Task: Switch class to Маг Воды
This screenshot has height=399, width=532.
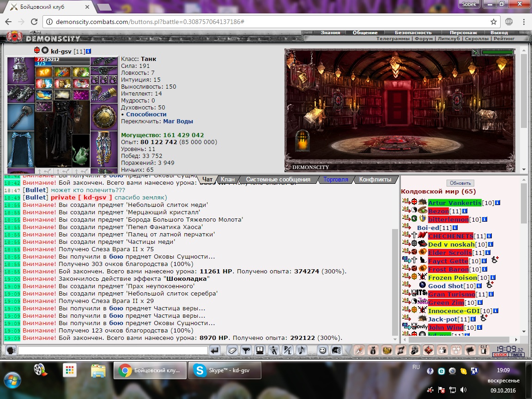Action: click(178, 121)
